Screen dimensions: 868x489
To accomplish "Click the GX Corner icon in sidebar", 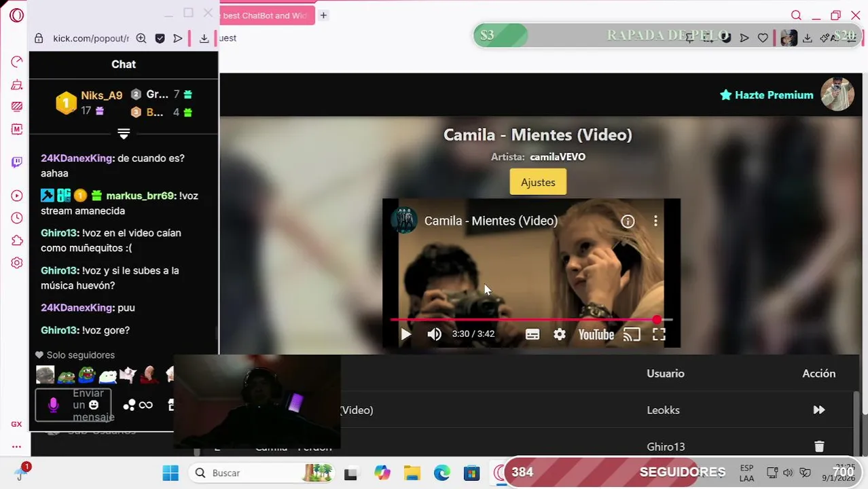I will [16, 424].
